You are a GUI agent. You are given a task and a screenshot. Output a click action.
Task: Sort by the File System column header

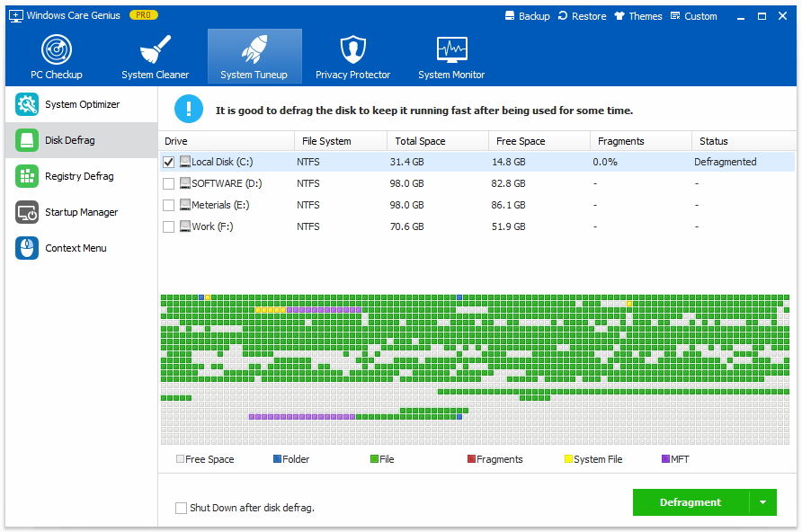tap(341, 141)
